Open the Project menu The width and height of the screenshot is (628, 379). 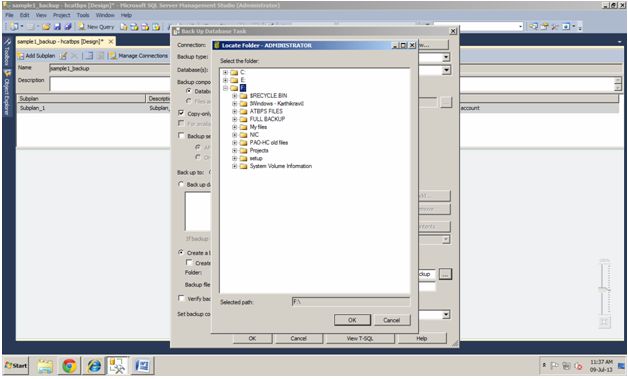tap(62, 15)
